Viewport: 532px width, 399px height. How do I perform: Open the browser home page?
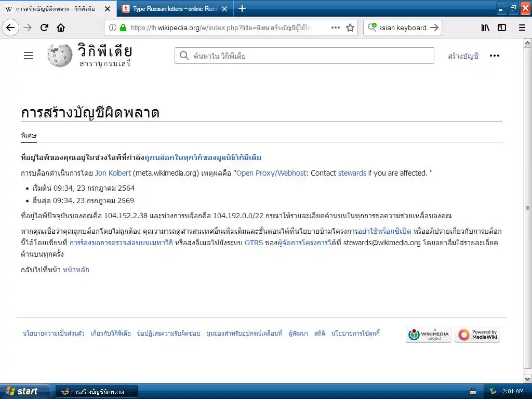point(61,28)
